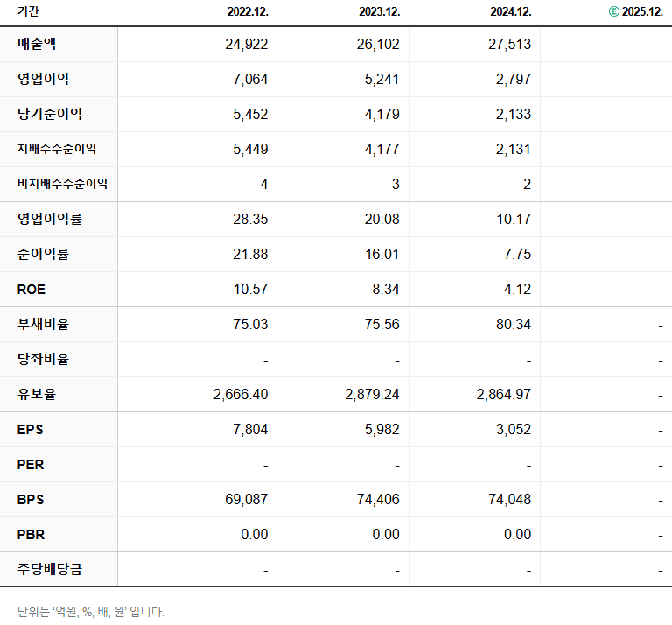Select debt ratio value 75.03
The height and width of the screenshot is (625, 672).
(x=250, y=324)
